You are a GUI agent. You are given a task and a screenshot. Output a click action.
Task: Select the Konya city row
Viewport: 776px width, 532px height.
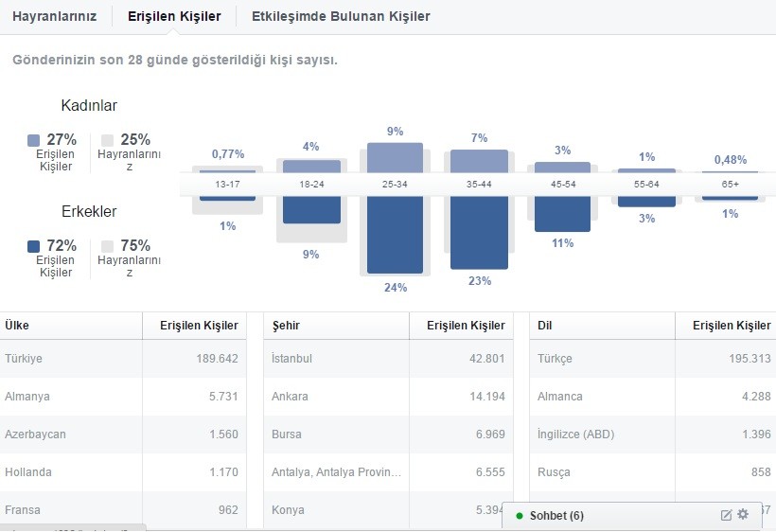tap(389, 509)
